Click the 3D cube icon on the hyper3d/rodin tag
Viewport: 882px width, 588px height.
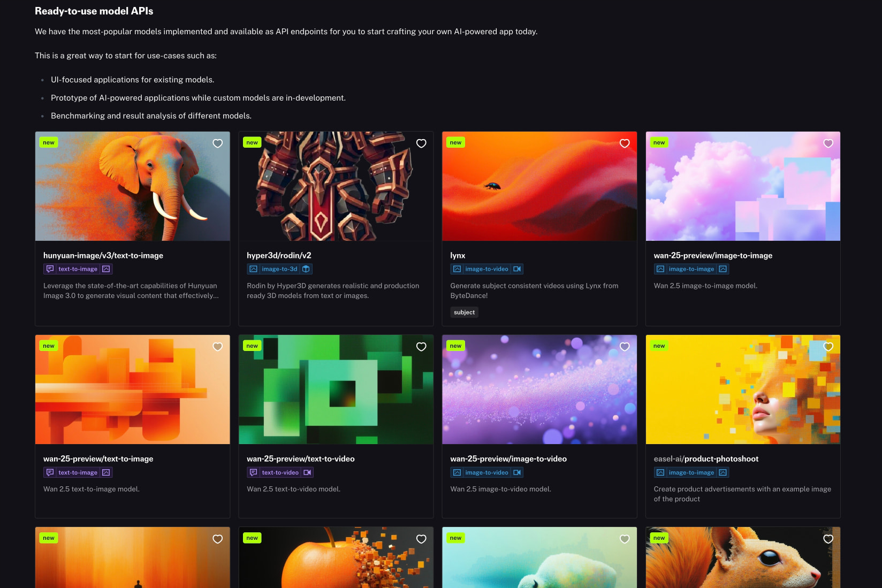pos(306,269)
